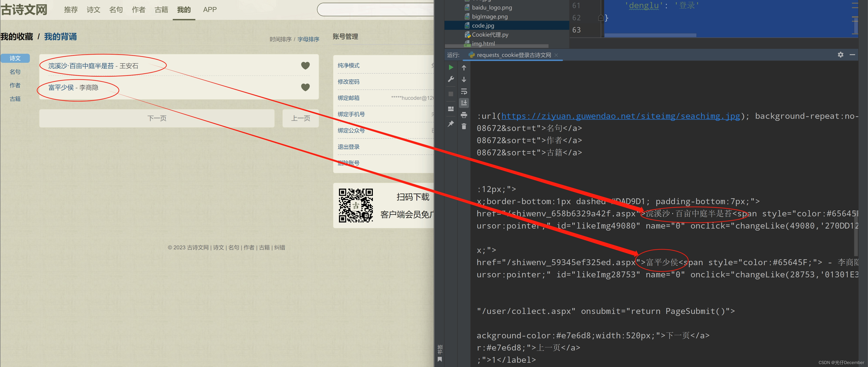Click the 古诗文网 site logo
Screen dimensions: 868x367
(24, 9)
